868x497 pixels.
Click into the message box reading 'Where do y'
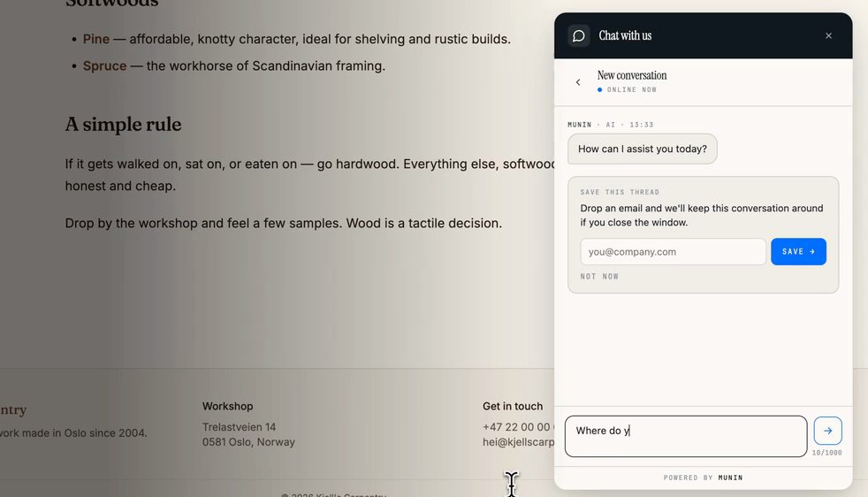tap(686, 436)
